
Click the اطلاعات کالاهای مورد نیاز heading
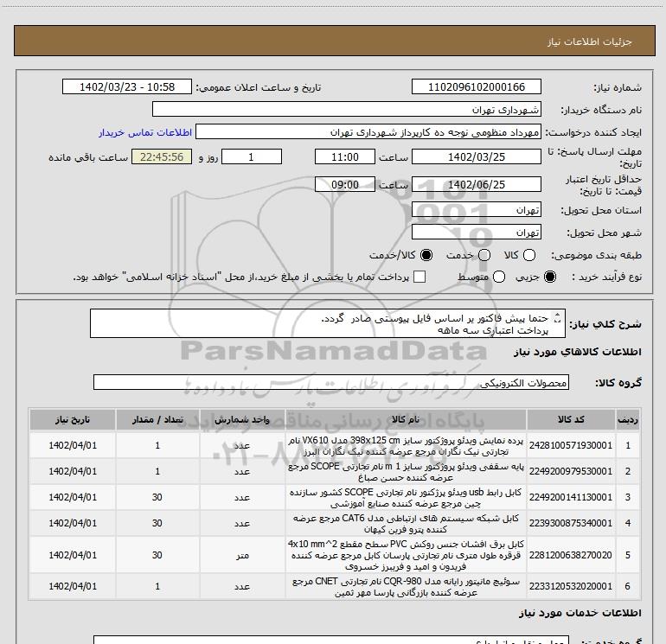578,352
